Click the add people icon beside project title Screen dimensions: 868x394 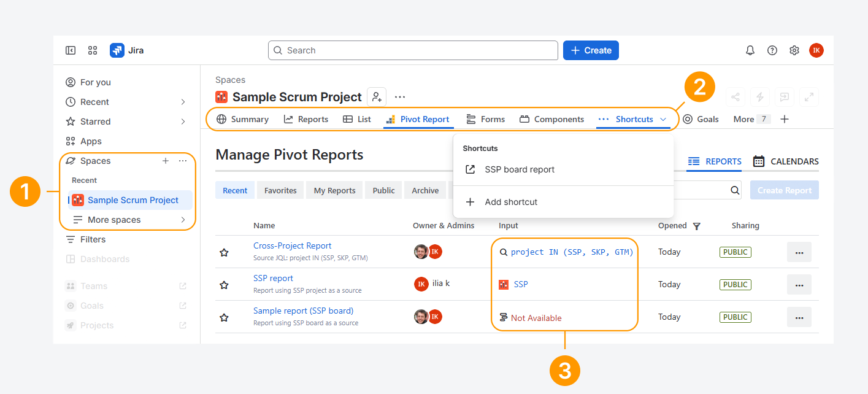pos(377,97)
